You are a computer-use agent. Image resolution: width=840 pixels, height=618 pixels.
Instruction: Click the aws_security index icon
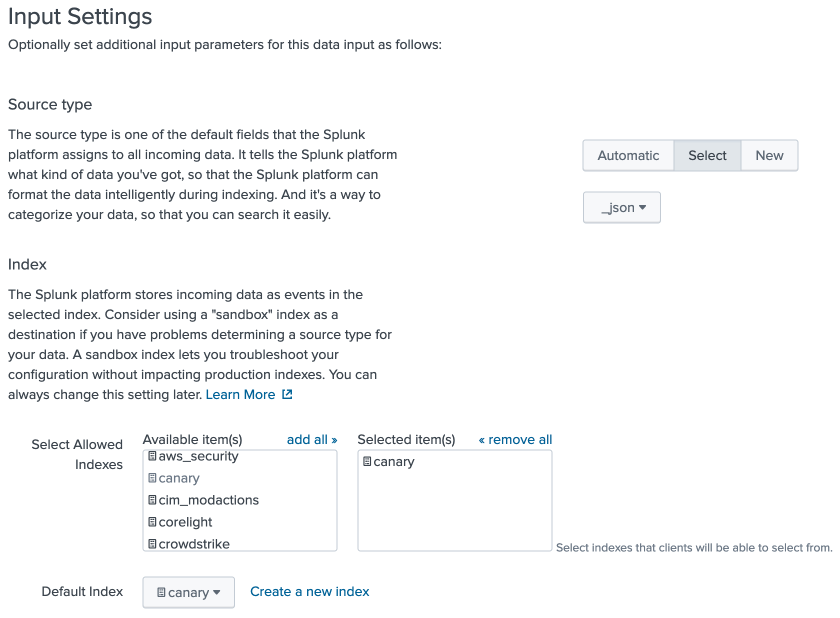click(152, 455)
